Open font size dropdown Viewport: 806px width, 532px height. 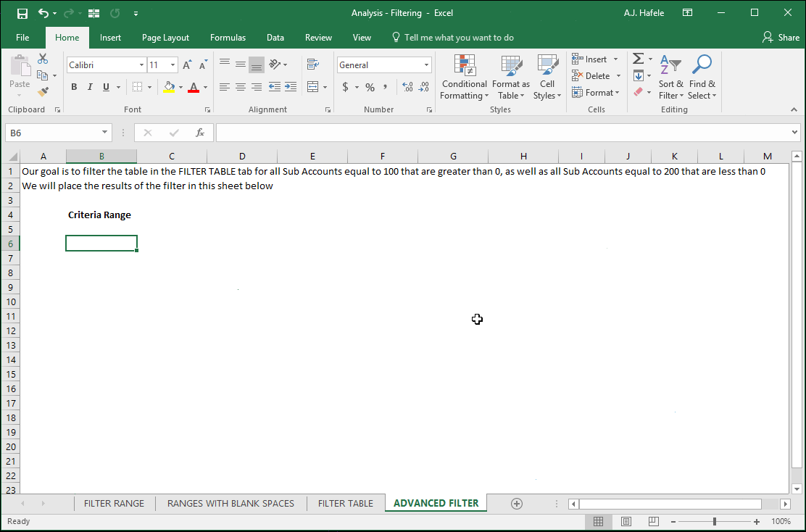(173, 65)
